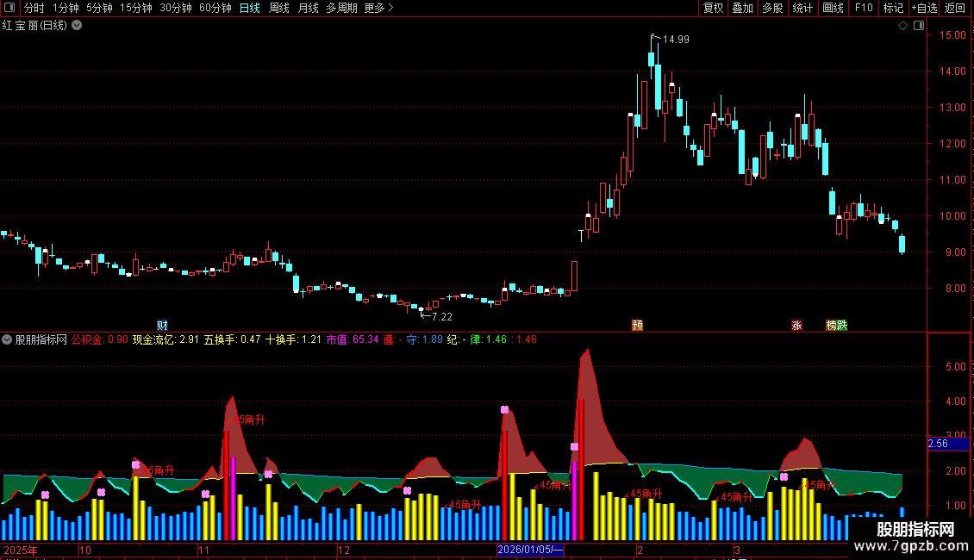Select the 2026/01/05 date marker on timeline
Image resolution: width=974 pixels, height=560 pixels.
click(x=530, y=550)
